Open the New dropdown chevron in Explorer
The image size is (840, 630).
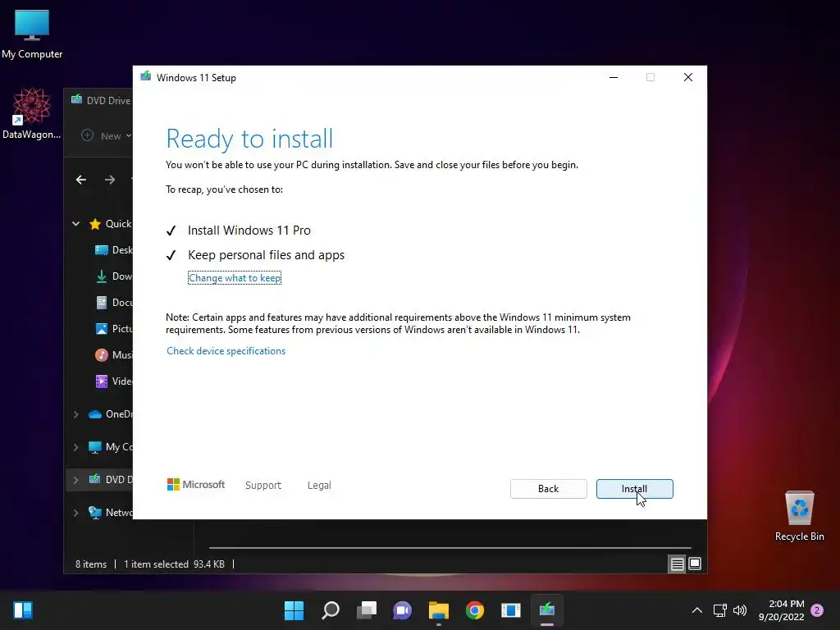pos(129,135)
